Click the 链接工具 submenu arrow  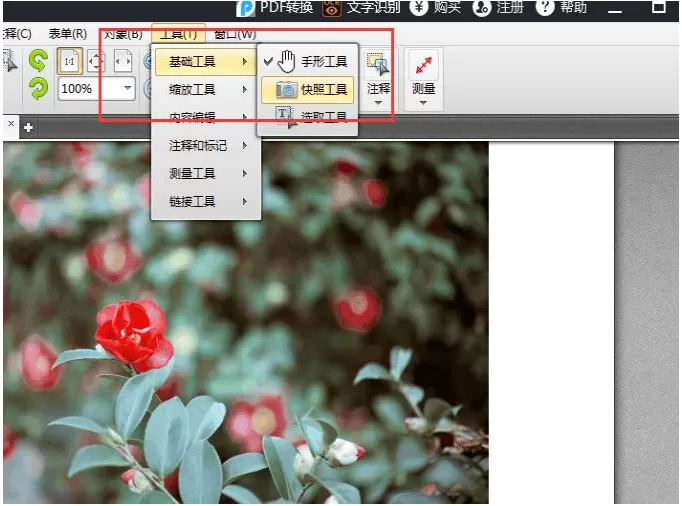point(245,201)
